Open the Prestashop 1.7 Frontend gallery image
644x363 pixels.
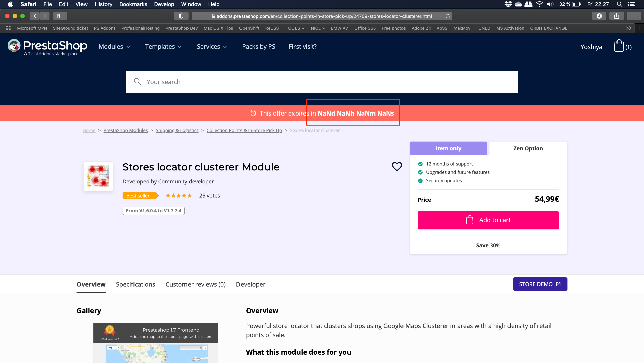[156, 343]
